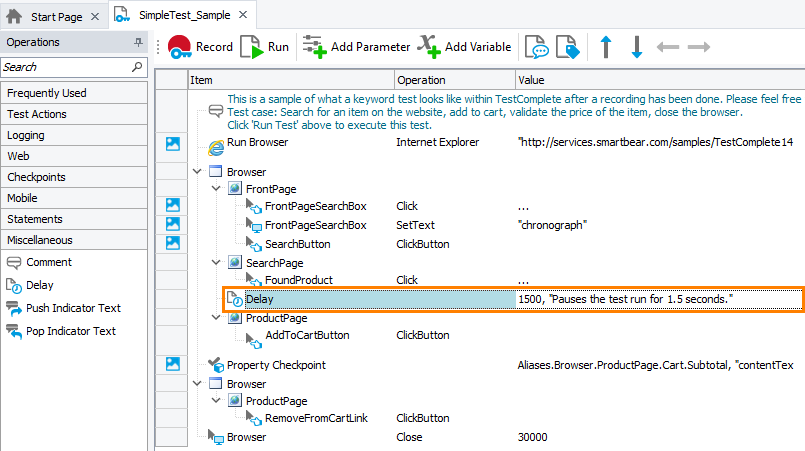Click the comment bubble toolbar icon
Viewport: 805px width, 451px height.
538,47
